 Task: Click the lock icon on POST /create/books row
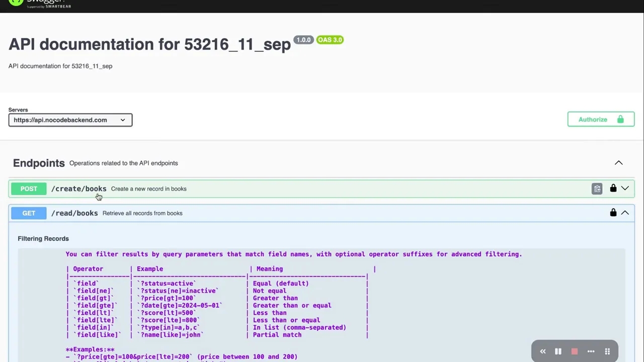(613, 189)
